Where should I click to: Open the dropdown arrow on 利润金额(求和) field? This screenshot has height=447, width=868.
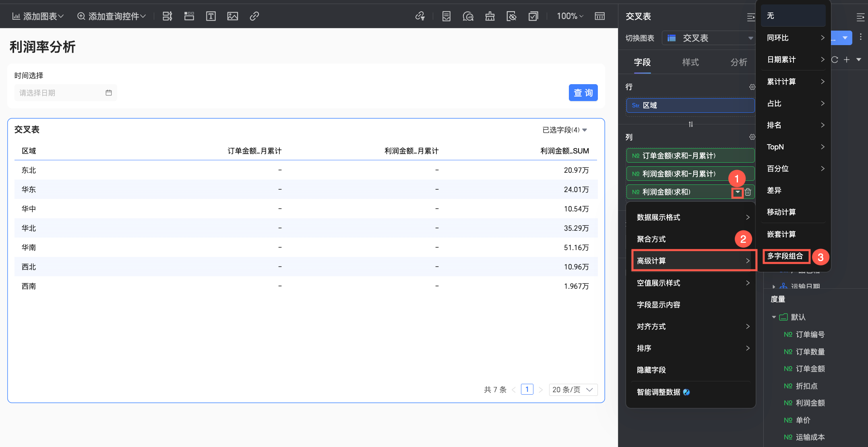point(738,192)
